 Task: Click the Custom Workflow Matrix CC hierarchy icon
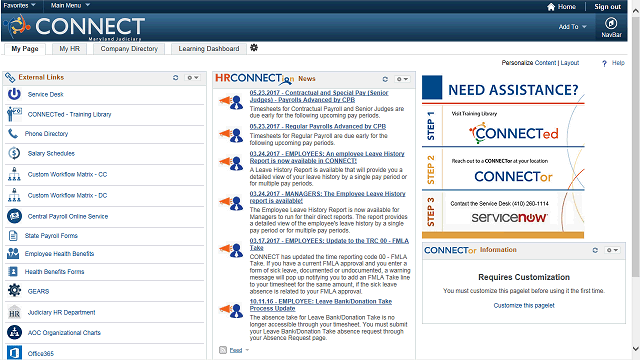[x=14, y=174]
